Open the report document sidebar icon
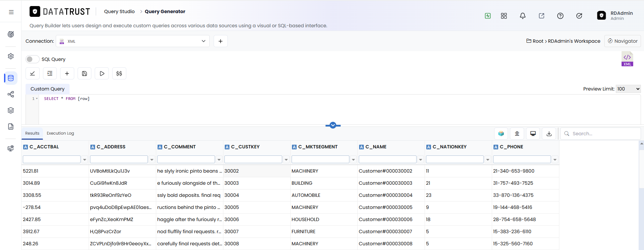The width and height of the screenshot is (644, 250). click(11, 127)
